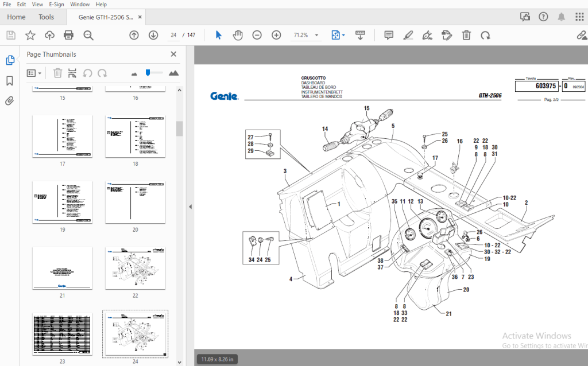588x366 pixels.
Task: Select the page 22 thumbnail
Action: (x=136, y=268)
